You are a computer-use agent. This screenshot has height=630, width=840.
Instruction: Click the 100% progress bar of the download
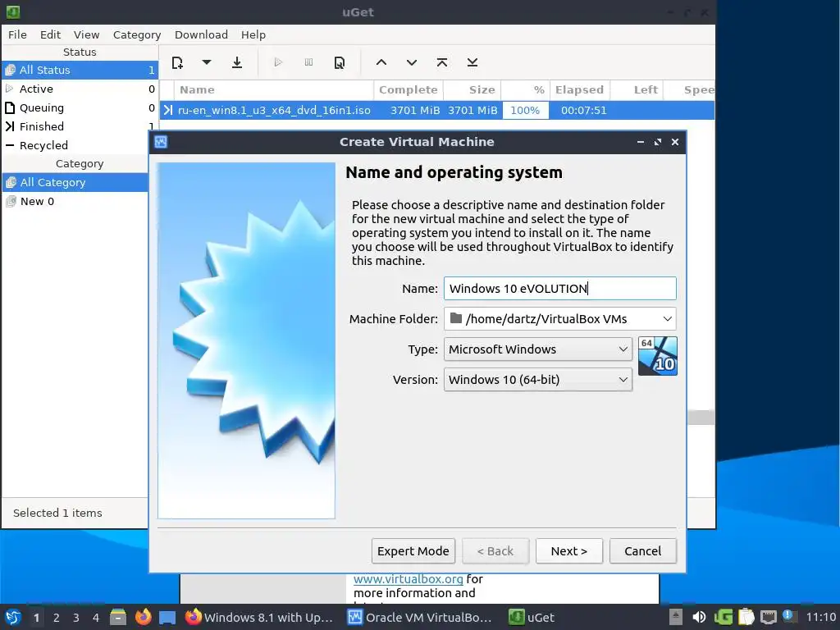tap(525, 111)
